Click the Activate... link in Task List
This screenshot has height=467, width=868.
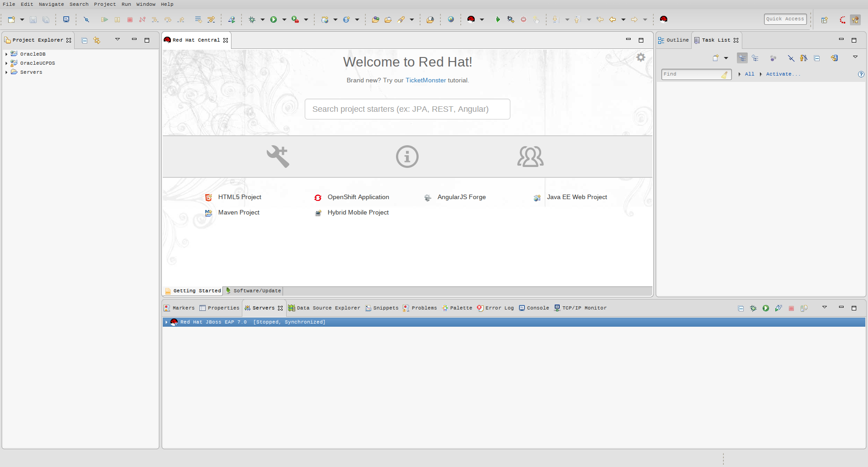(783, 74)
